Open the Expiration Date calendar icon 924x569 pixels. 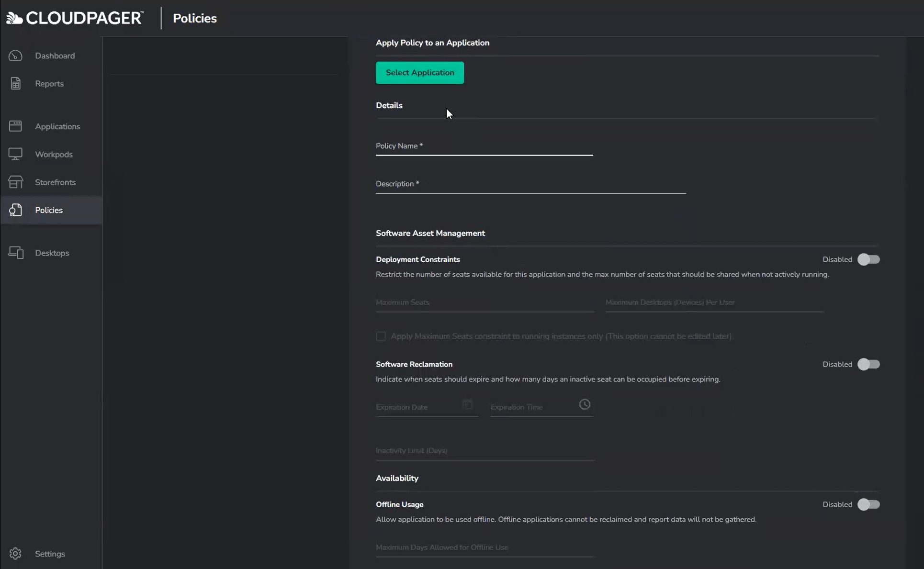[x=467, y=404]
